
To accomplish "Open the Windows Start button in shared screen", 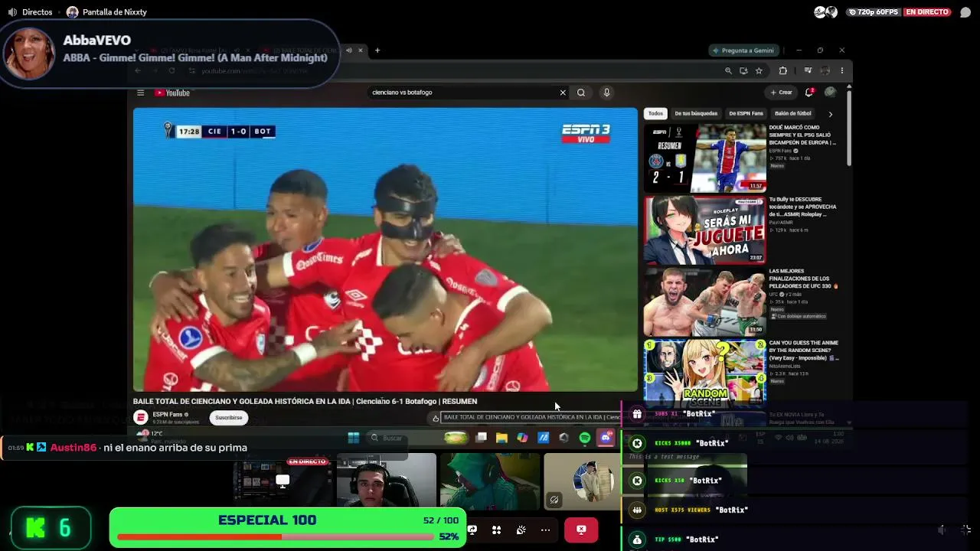I will (354, 438).
